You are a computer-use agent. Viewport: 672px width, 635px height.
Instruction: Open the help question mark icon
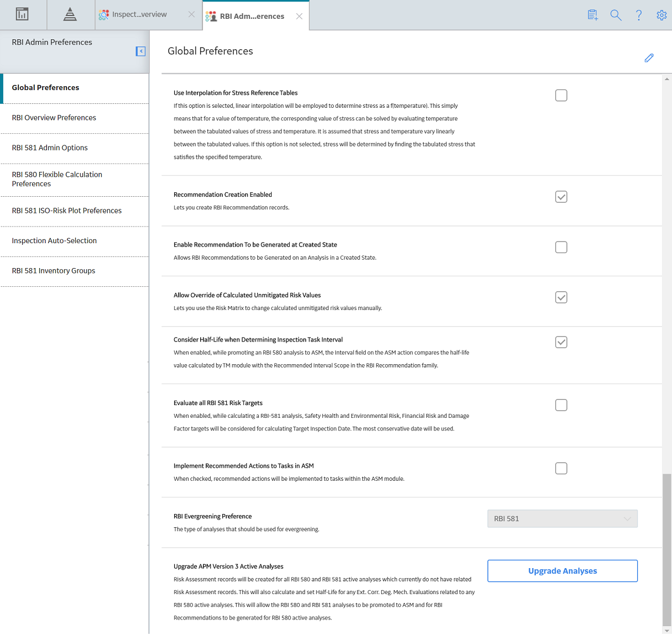tap(639, 15)
